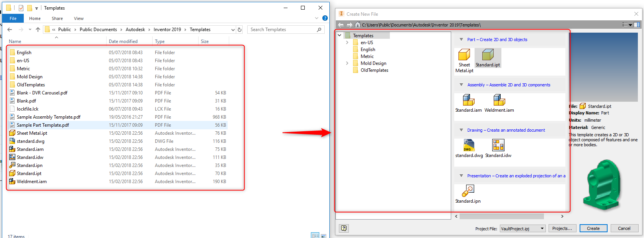Screen dimensions: 644x238
Task: Click Explorer up-one-level arrow
Action: point(38,30)
